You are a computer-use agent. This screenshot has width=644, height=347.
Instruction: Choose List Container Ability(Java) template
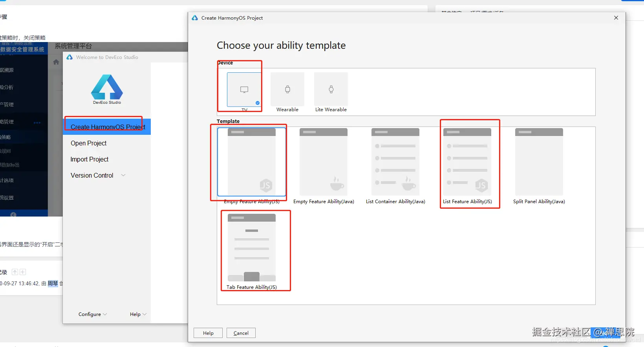(x=395, y=162)
